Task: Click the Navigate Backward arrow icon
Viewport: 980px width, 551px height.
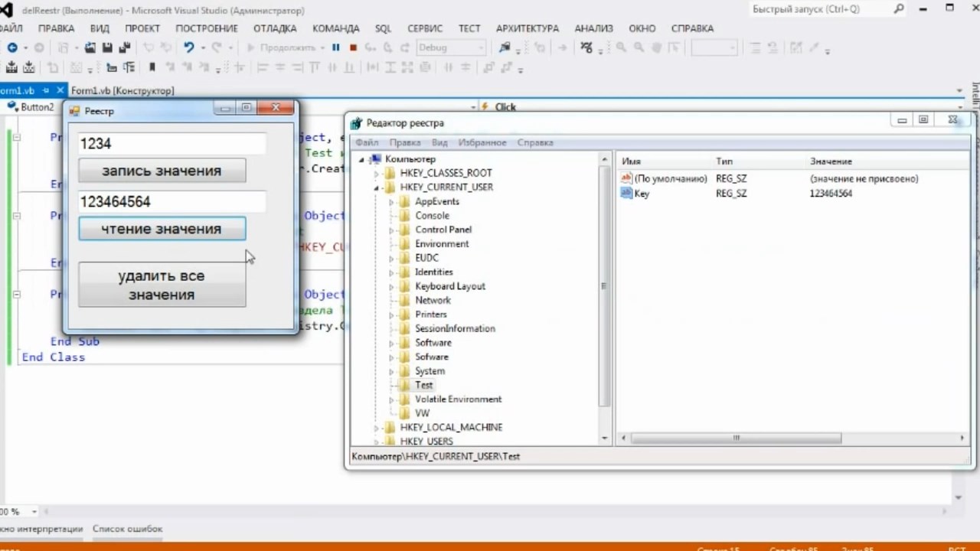Action: tap(11, 47)
